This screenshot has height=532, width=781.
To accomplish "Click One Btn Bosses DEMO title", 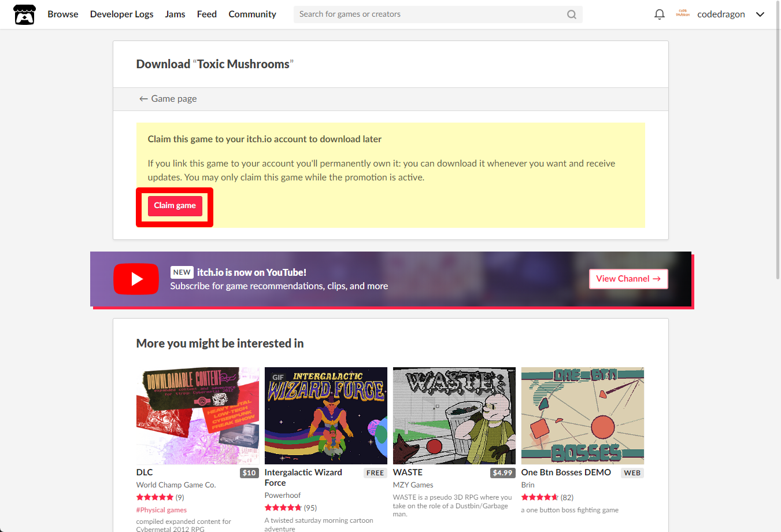I will coord(566,472).
